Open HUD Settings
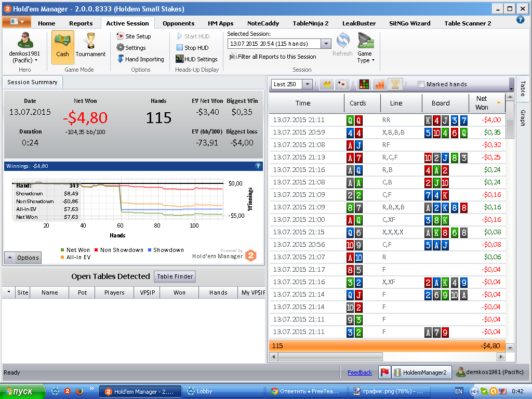This screenshot has height=399, width=532. coord(196,59)
